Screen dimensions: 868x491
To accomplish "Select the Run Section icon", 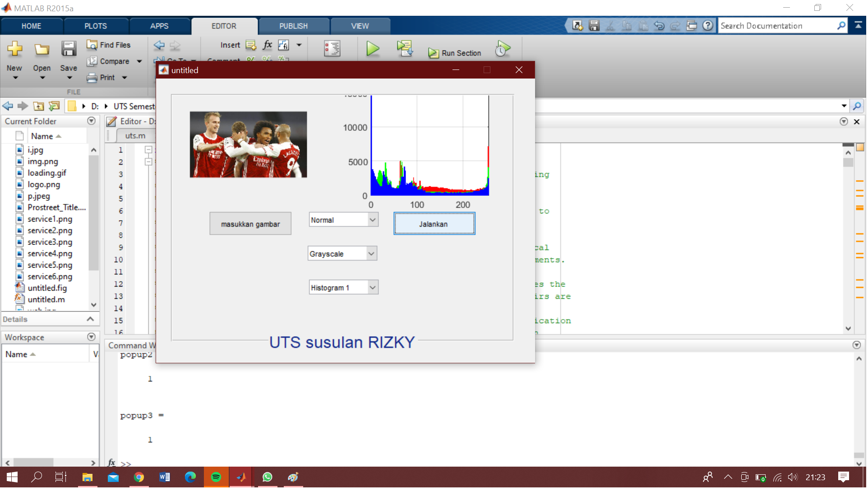I will pyautogui.click(x=454, y=53).
